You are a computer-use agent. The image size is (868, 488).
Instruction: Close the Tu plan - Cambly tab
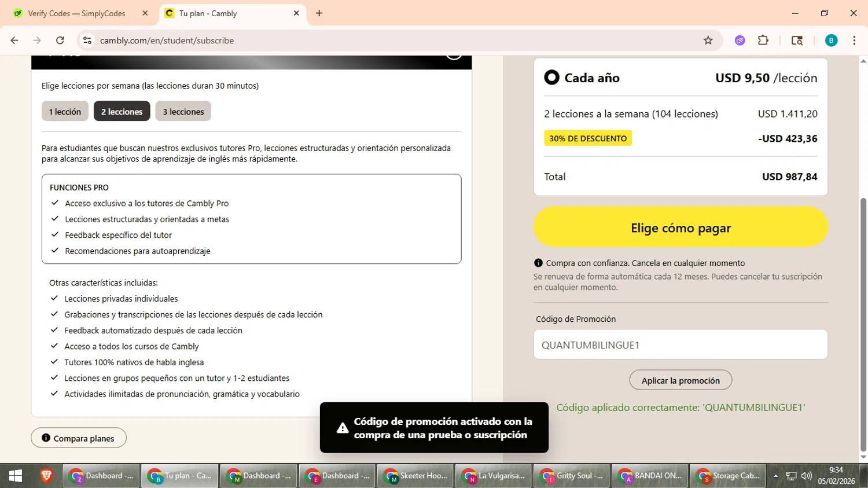[x=296, y=13]
